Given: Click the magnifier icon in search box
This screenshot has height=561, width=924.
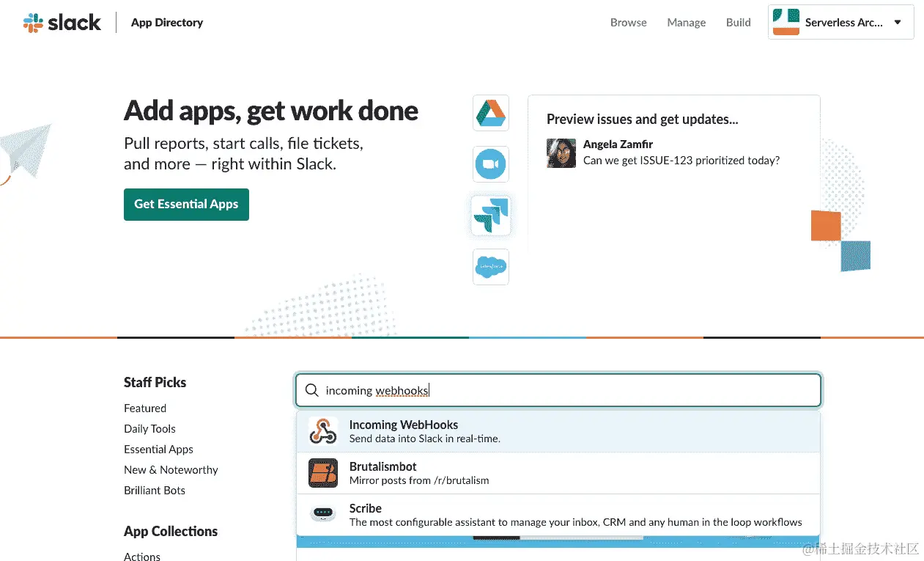Looking at the screenshot, I should pyautogui.click(x=312, y=391).
